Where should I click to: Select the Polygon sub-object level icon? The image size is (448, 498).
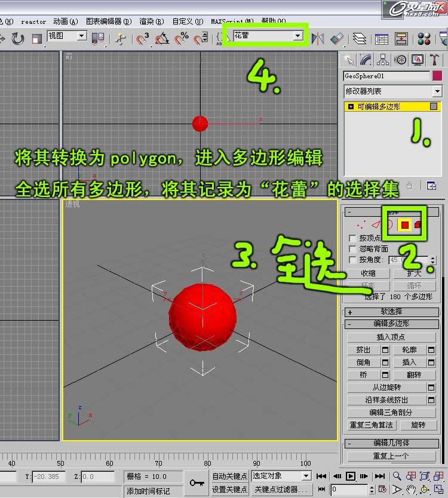(x=404, y=225)
